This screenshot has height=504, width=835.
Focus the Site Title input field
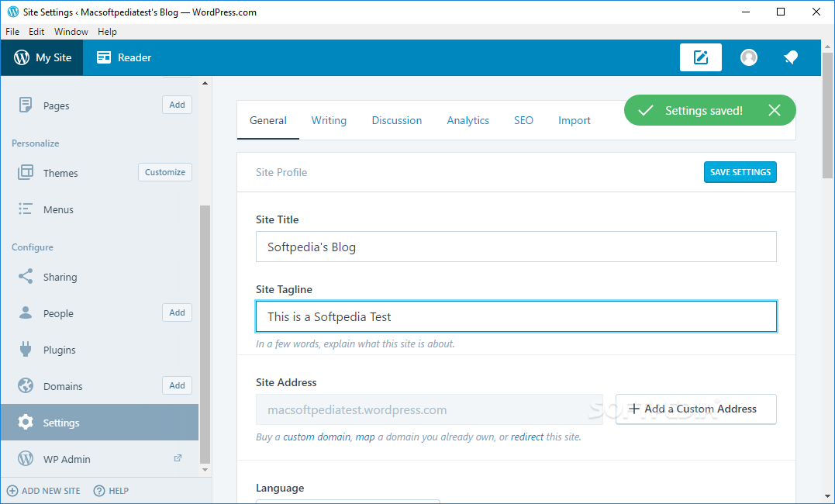click(516, 247)
